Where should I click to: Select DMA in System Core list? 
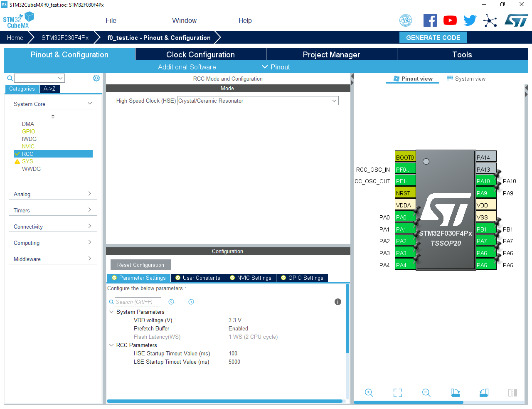[x=28, y=124]
